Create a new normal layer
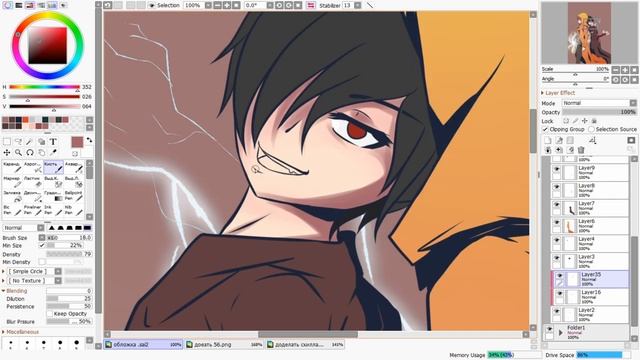The height and width of the screenshot is (360, 640). point(547,140)
